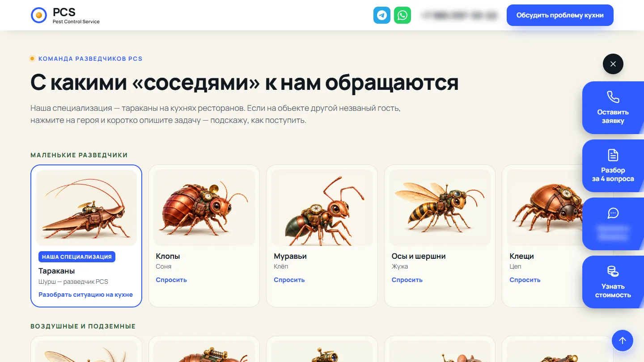644x362 pixels.
Task: Click the scroll-to-top arrow button
Action: [x=623, y=341]
